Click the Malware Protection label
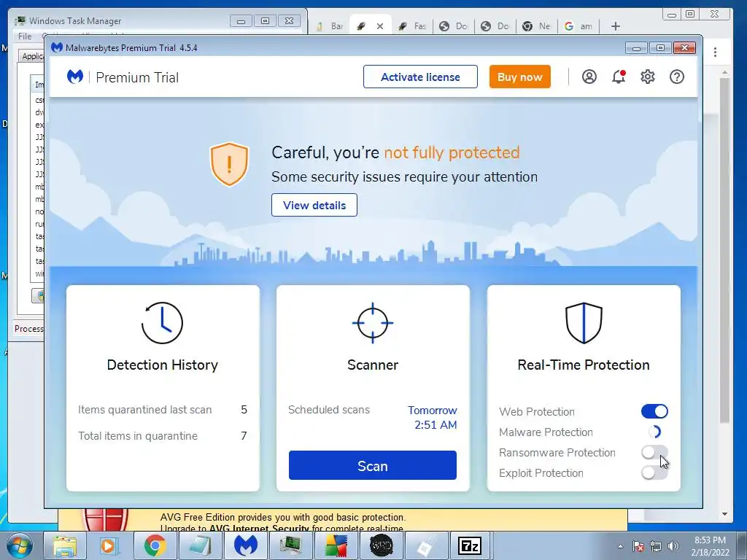Screen dimensions: 747x560 [x=546, y=432]
